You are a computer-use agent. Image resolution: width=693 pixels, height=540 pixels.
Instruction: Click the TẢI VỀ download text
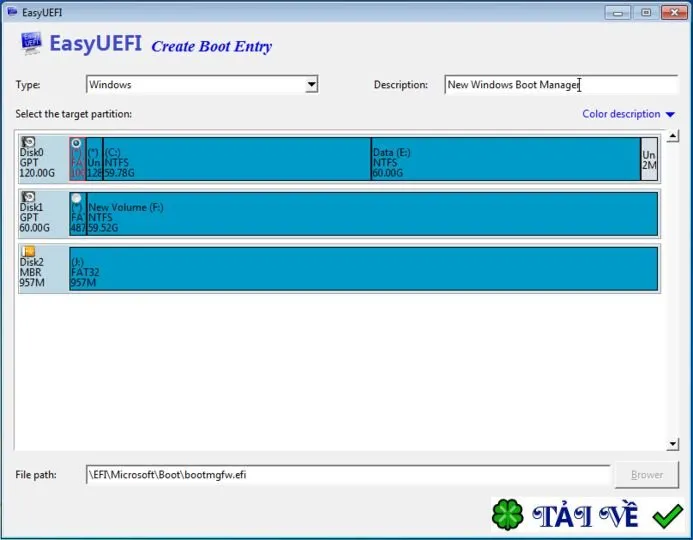585,516
